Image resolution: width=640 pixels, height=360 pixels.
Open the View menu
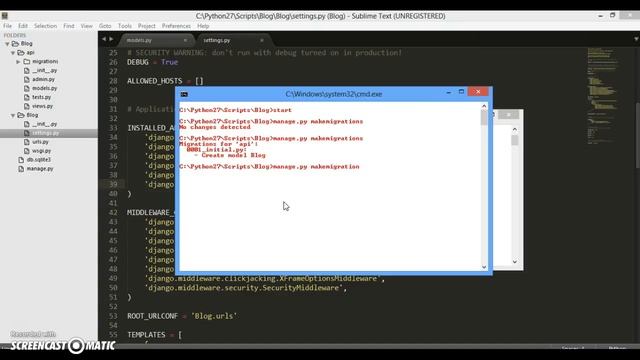[87, 26]
